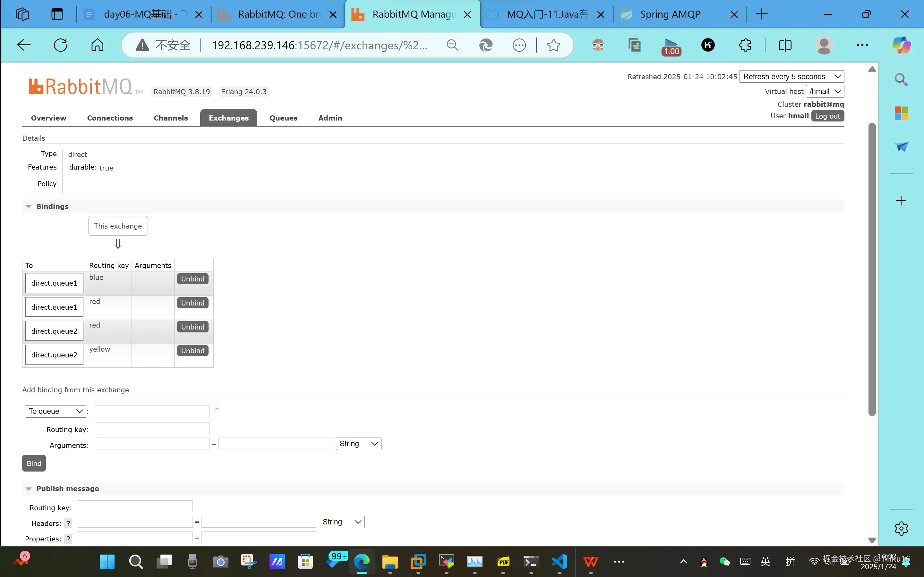The height and width of the screenshot is (577, 924).
Task: Click the RabbitMQ logo
Action: [81, 87]
